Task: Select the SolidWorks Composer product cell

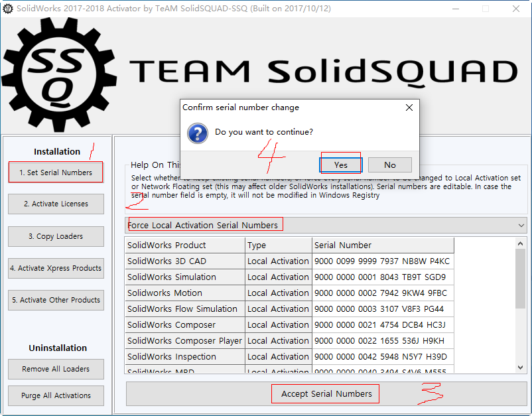Action: [185, 325]
